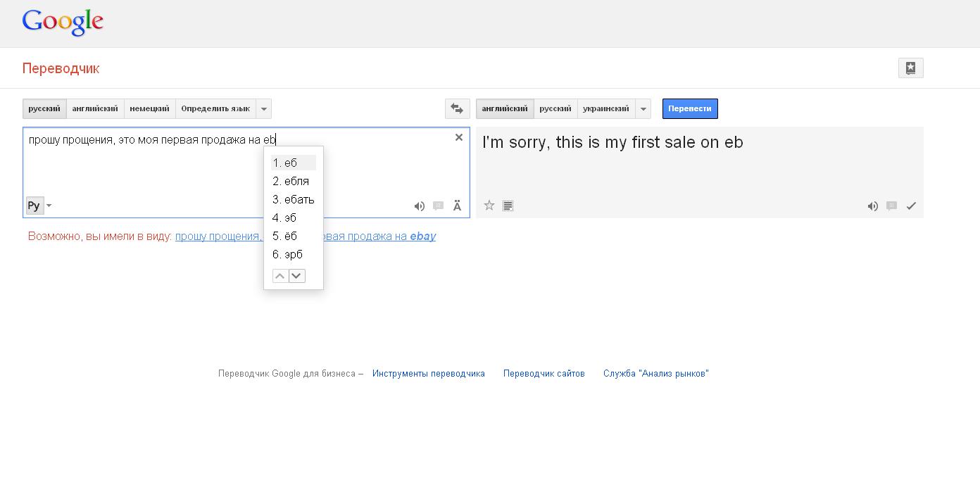The width and height of the screenshot is (980, 504).
Task: Select русский as target language
Action: 555,108
